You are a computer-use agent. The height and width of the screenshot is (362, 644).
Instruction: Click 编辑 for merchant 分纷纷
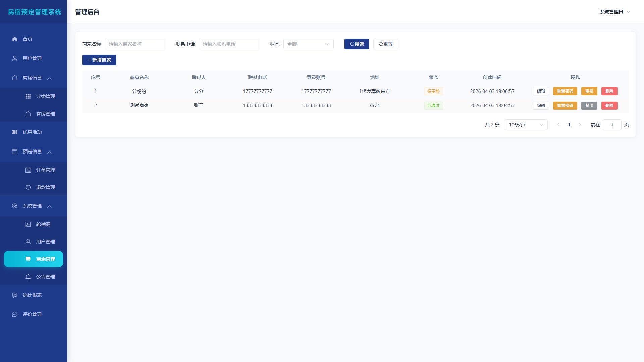tap(541, 91)
